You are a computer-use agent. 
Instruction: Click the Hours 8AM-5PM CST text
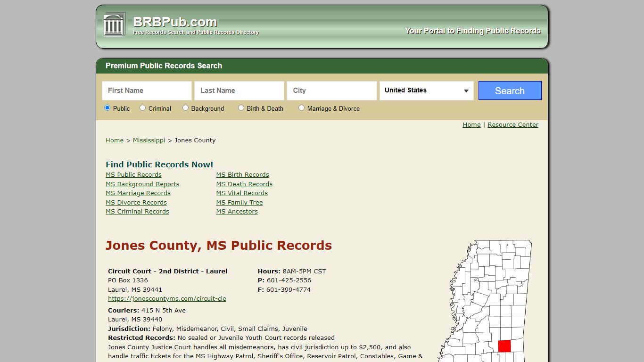coord(292,271)
